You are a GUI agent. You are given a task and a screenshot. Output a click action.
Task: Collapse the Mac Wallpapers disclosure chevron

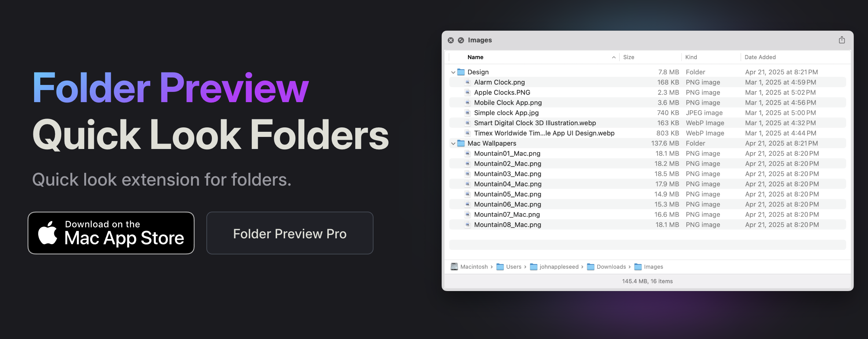click(453, 144)
